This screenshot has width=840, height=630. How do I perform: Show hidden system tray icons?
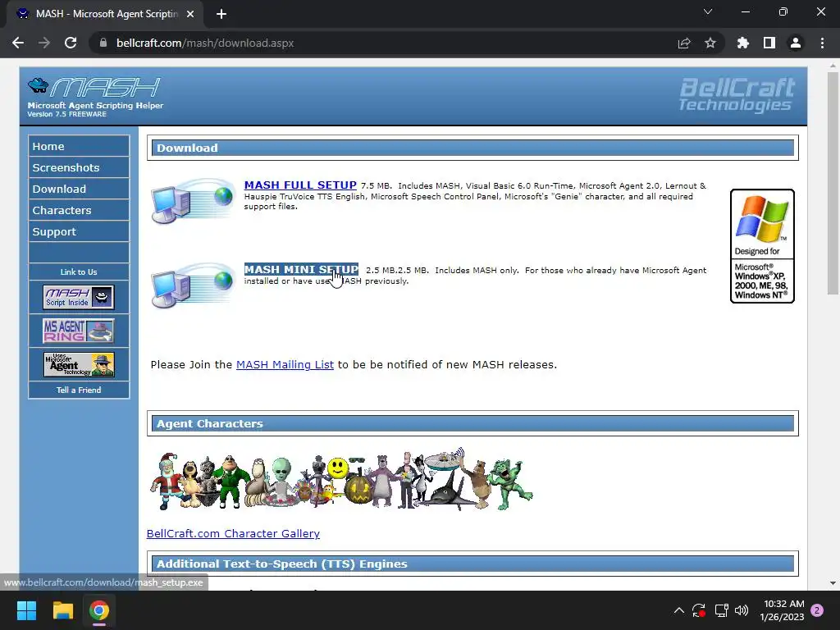(x=678, y=610)
